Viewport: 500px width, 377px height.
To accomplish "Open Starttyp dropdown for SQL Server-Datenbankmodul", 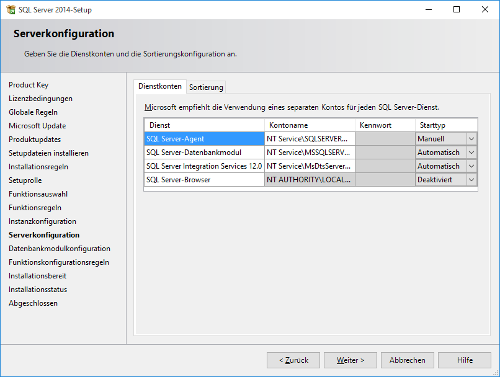I will click(471, 152).
